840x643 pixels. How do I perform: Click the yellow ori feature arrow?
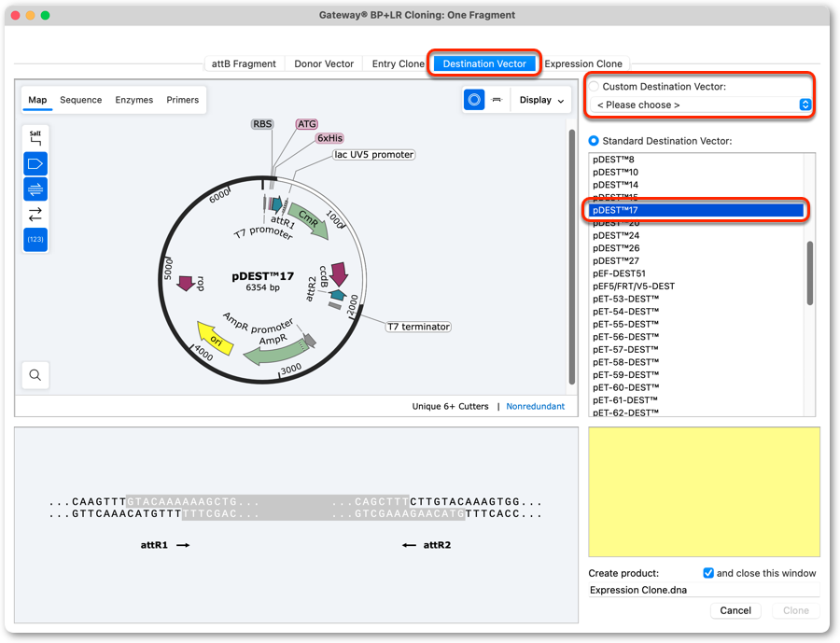(x=215, y=338)
